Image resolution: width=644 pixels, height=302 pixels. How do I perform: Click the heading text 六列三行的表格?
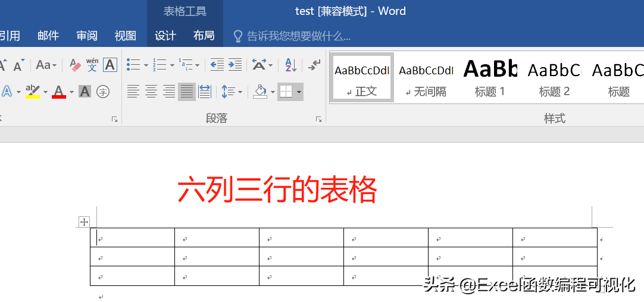[277, 190]
